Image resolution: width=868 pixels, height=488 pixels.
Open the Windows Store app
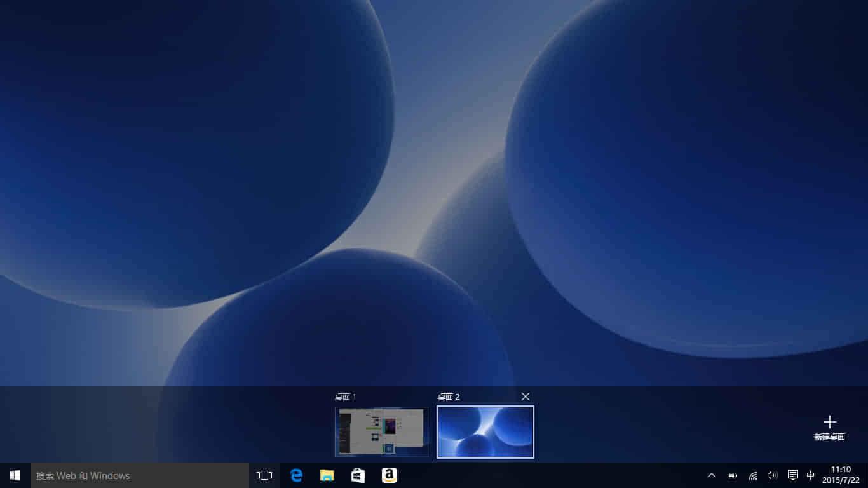[x=358, y=475]
